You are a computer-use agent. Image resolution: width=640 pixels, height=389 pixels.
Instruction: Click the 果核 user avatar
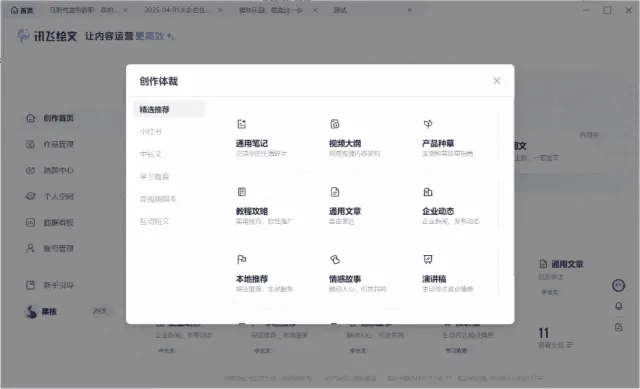pos(31,311)
